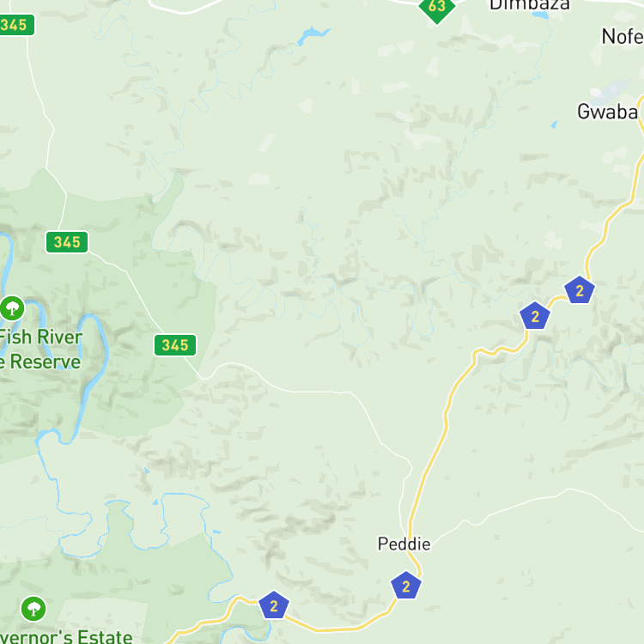Click the Governor's Estate text label
644x644 pixels.
click(x=66, y=636)
